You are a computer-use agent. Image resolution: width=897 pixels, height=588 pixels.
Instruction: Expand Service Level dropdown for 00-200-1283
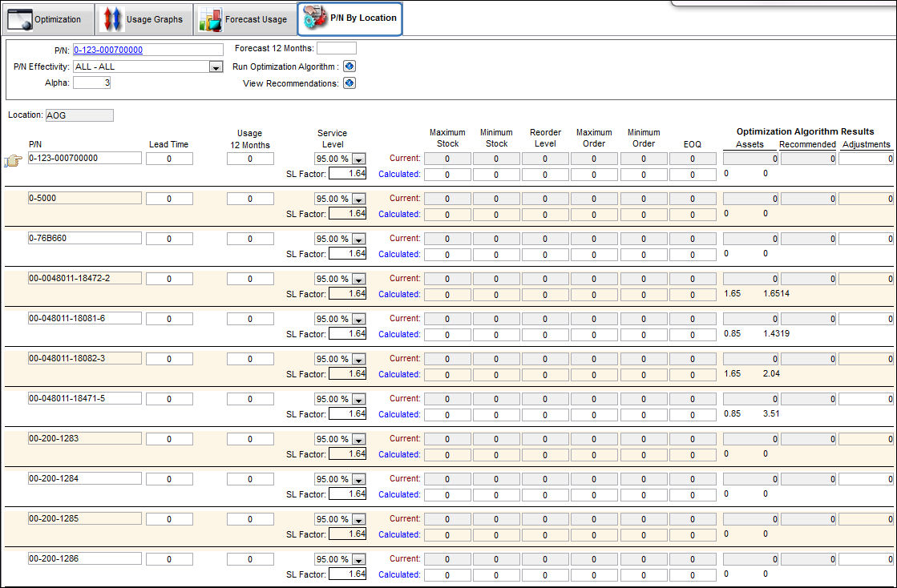(x=358, y=439)
